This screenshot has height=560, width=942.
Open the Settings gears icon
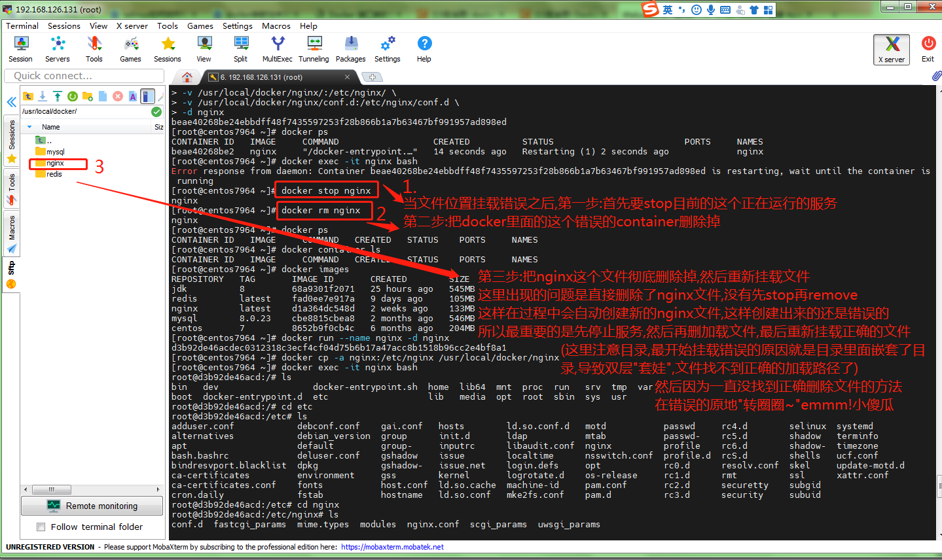(x=388, y=49)
